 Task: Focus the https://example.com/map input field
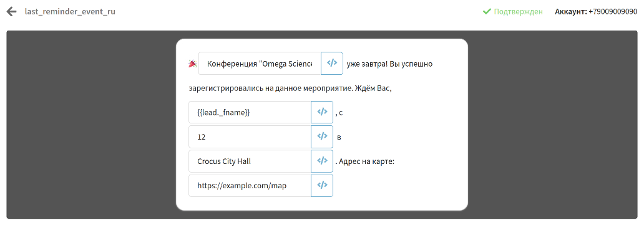250,186
